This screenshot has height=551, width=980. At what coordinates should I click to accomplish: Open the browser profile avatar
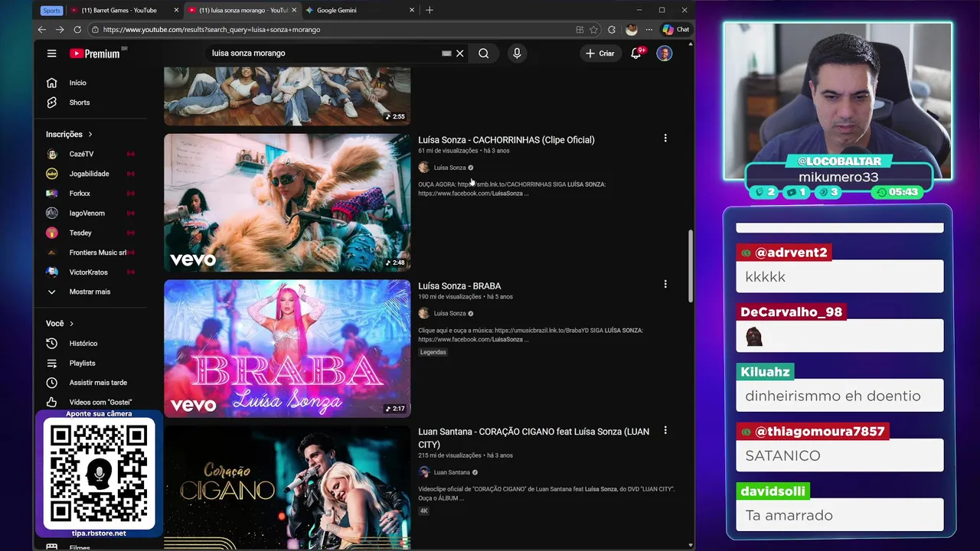(631, 30)
